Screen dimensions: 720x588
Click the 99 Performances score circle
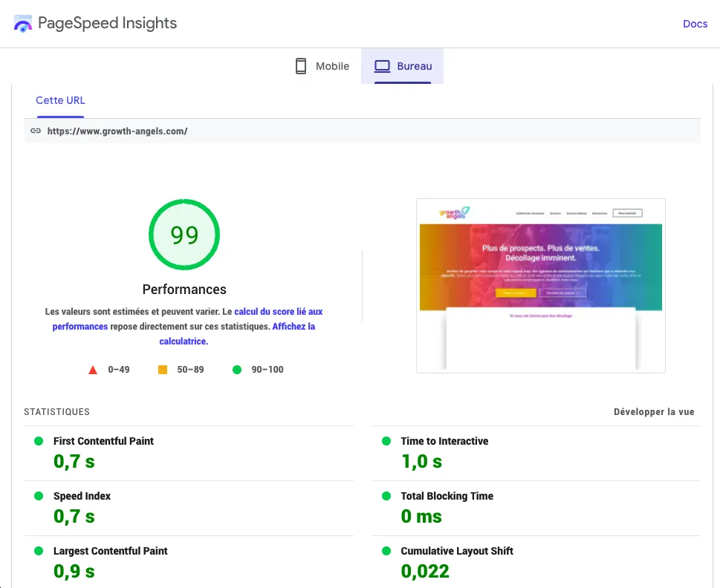click(x=184, y=234)
